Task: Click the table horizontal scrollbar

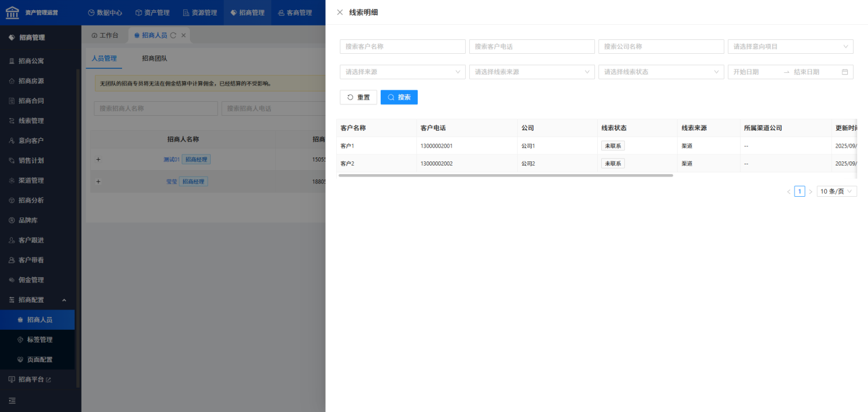Action: [x=506, y=175]
